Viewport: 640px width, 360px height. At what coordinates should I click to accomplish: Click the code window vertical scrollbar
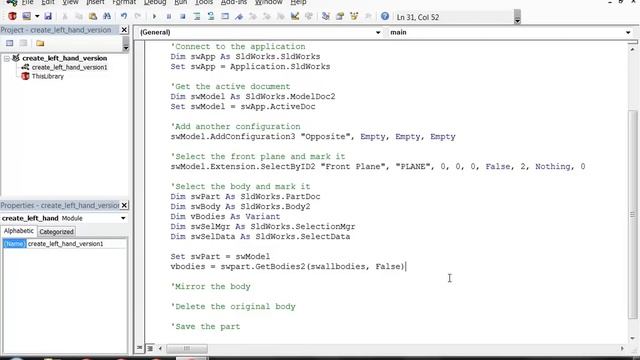tap(633, 214)
